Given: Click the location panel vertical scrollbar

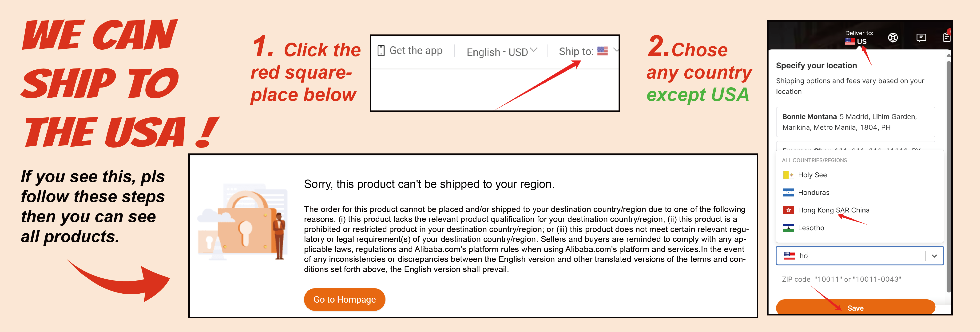Looking at the screenshot, I should tap(948, 175).
